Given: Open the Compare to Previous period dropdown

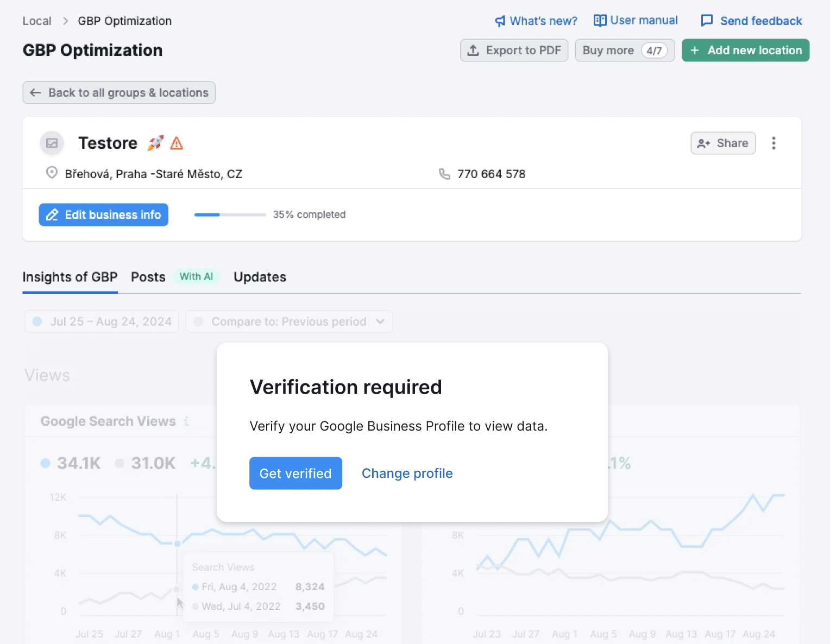Looking at the screenshot, I should click(290, 321).
